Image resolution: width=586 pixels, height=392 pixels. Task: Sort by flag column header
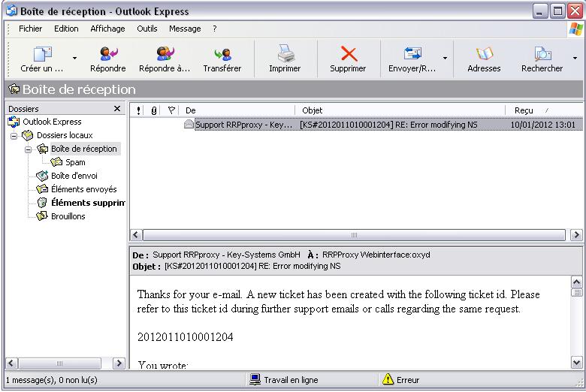[x=171, y=110]
